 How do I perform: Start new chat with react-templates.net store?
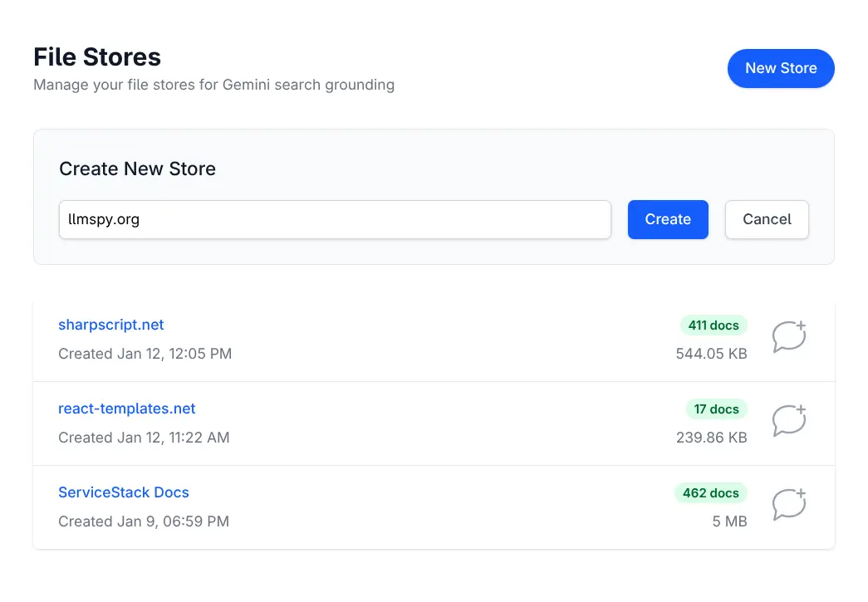coord(789,421)
